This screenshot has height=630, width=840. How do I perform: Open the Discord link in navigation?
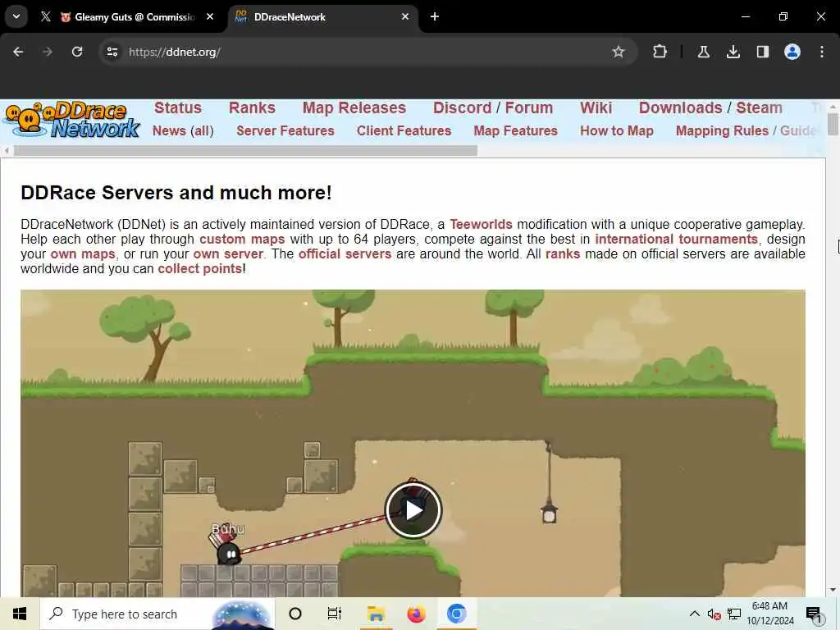463,107
